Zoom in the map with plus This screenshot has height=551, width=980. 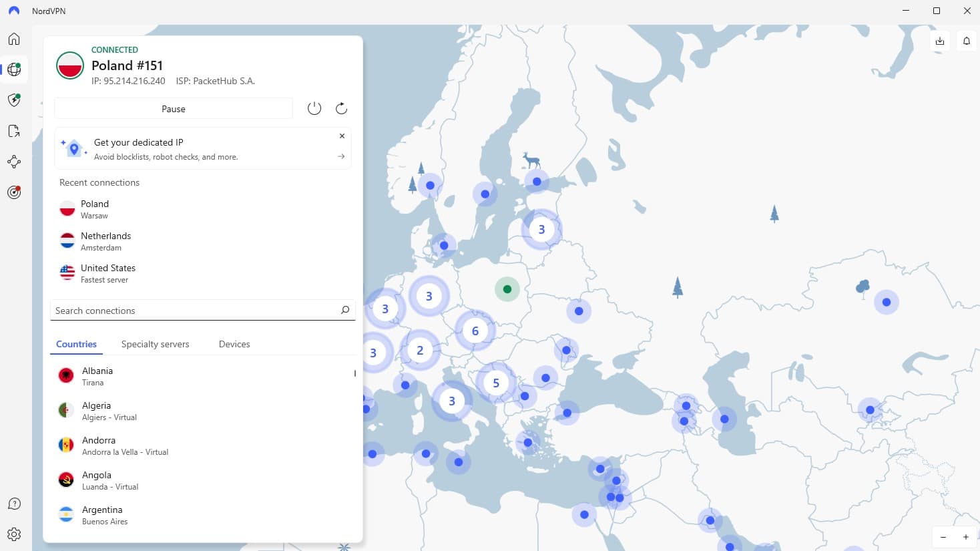pos(965,537)
